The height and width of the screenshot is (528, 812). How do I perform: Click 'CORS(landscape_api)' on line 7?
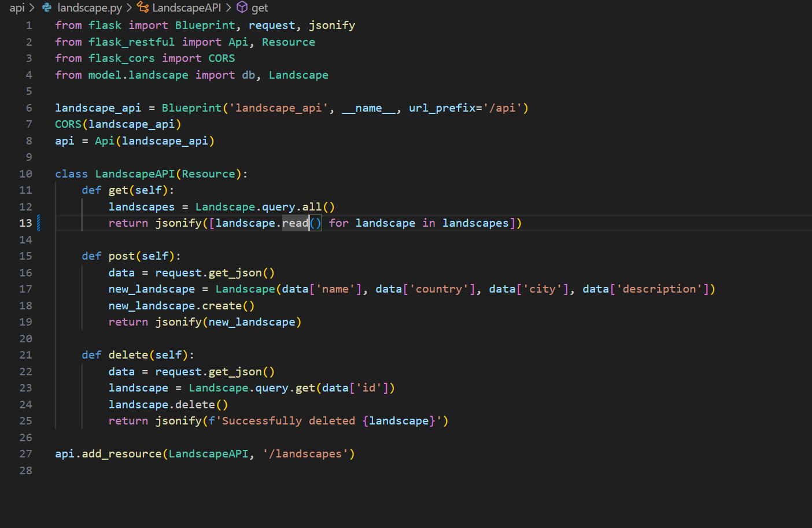click(x=118, y=124)
